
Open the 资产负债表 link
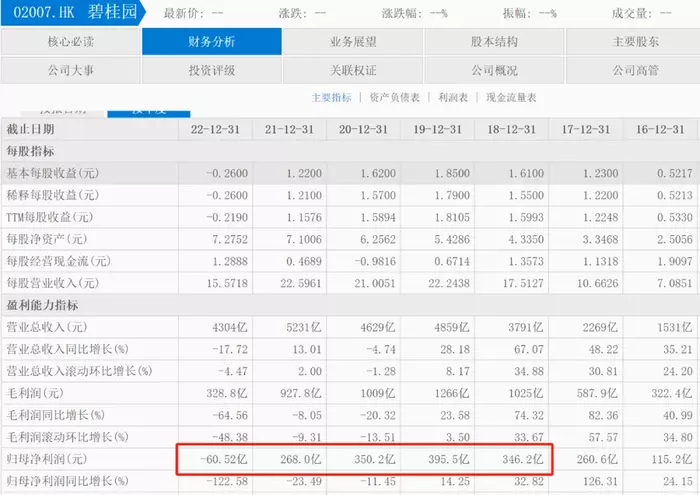pyautogui.click(x=393, y=98)
